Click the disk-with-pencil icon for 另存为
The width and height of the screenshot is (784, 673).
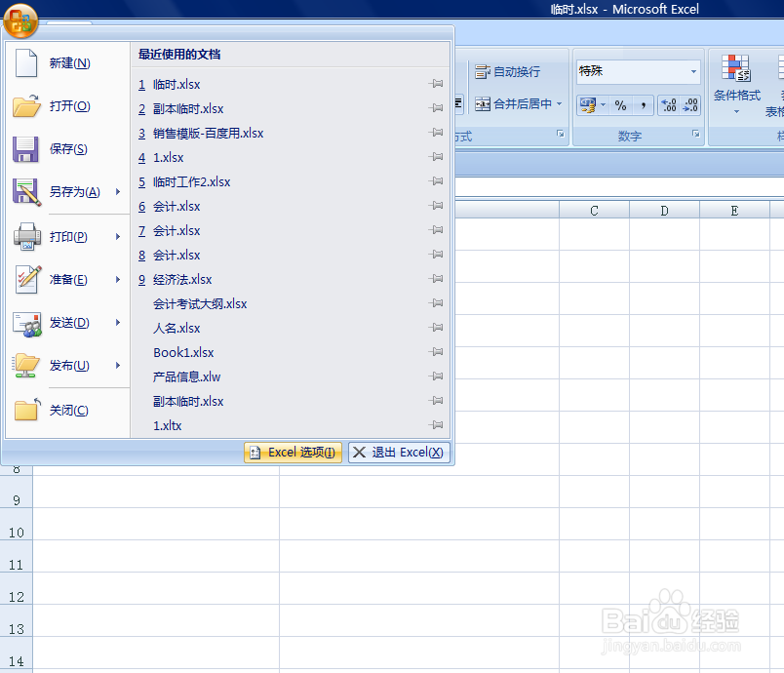click(26, 192)
